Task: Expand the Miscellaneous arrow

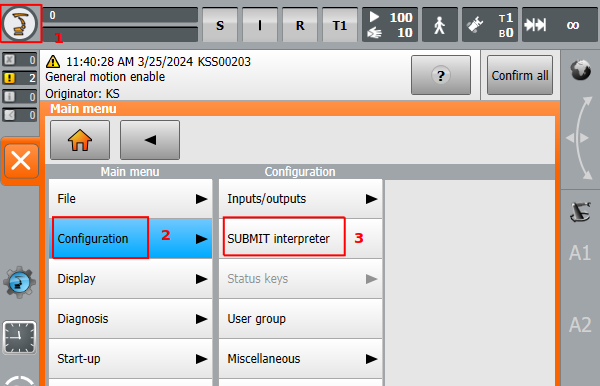Action: tap(371, 359)
